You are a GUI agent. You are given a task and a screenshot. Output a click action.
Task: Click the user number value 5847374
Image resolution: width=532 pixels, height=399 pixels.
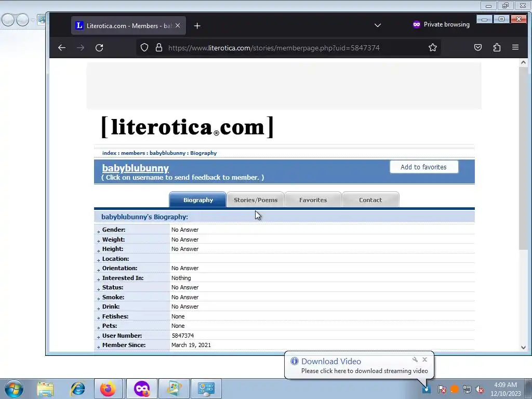[182, 336]
